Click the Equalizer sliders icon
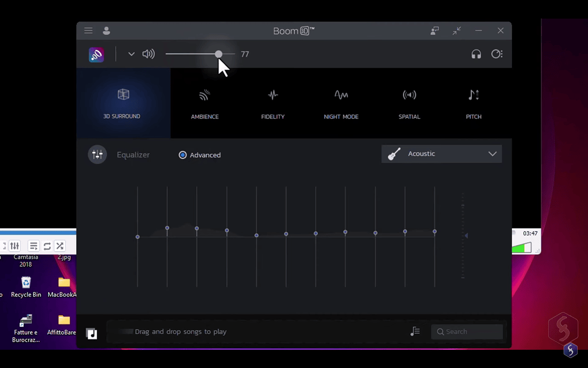Screen dimensions: 588x368 98,155
